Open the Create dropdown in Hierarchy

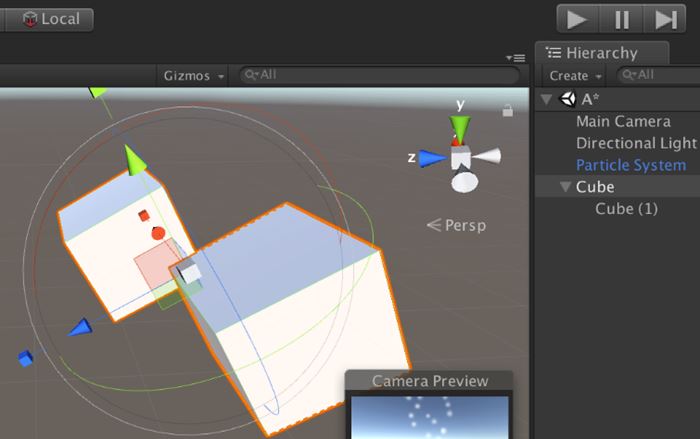[575, 75]
